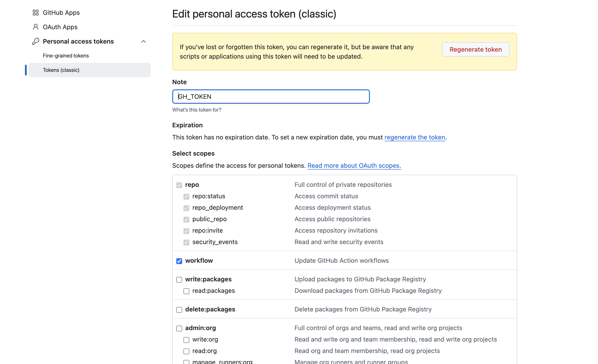Open Fine-grained tokens page
Screen dimensions: 598x364
[66, 55]
